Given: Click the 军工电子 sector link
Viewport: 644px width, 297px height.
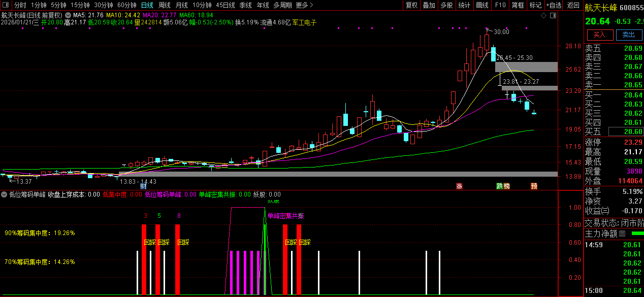Looking at the screenshot, I should pos(304,23).
